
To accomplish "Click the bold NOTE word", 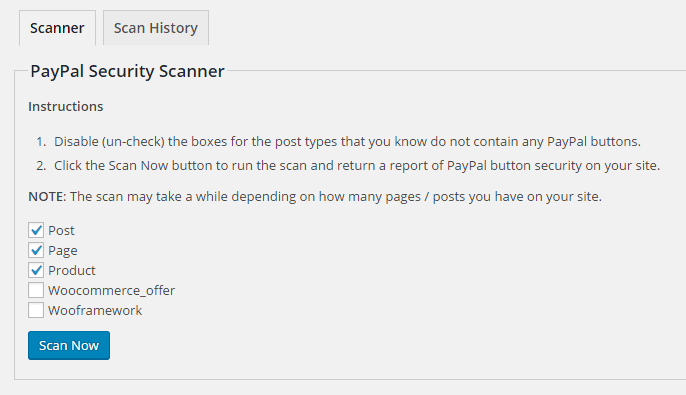I will pyautogui.click(x=47, y=196).
